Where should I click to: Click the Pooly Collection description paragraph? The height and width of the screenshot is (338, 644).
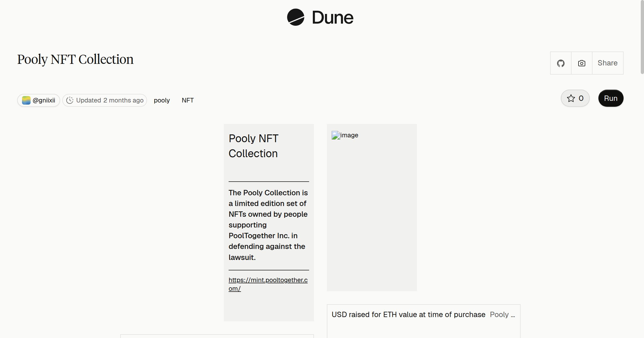[268, 225]
